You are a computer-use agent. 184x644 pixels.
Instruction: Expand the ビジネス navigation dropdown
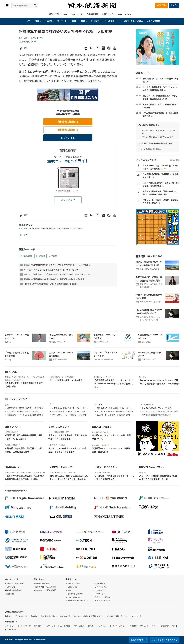pos(49,21)
